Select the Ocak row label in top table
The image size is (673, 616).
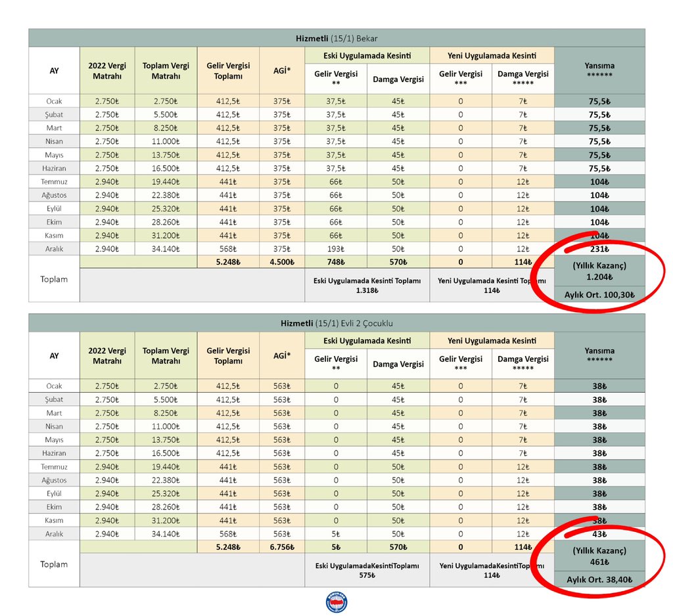pos(53,100)
